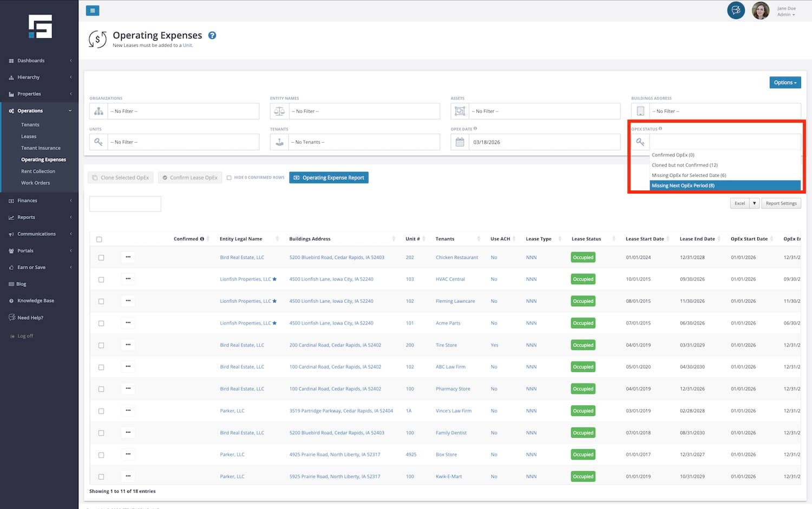Click the Organizations hierarchy filter icon

click(x=99, y=111)
